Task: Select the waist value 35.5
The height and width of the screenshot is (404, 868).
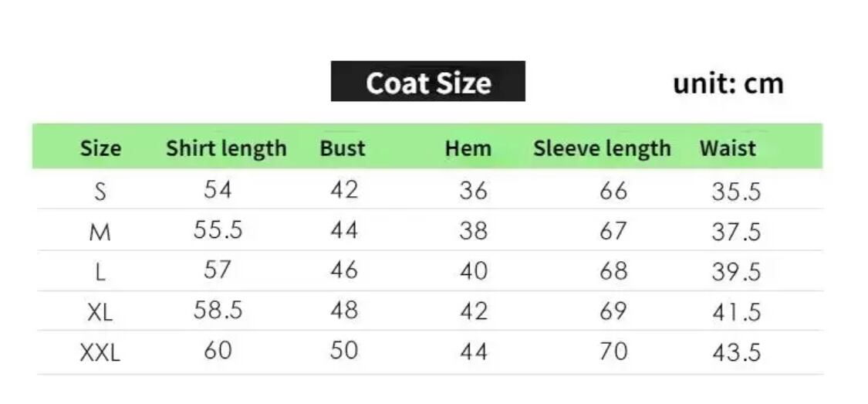Action: point(736,191)
